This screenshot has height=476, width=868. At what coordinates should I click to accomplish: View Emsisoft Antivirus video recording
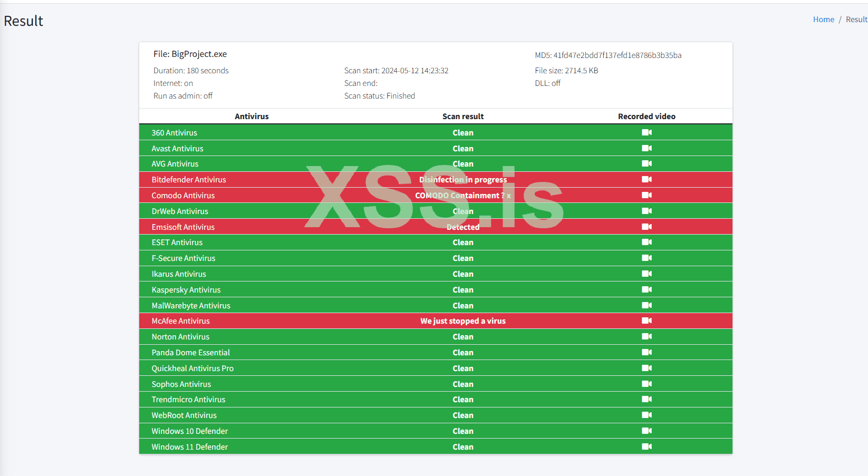click(x=647, y=227)
